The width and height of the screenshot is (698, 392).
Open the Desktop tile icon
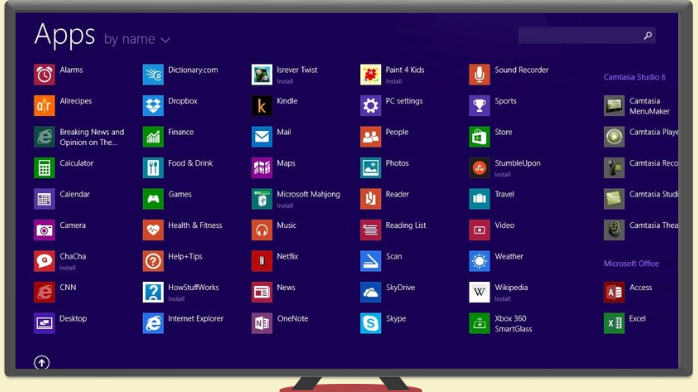(x=44, y=323)
